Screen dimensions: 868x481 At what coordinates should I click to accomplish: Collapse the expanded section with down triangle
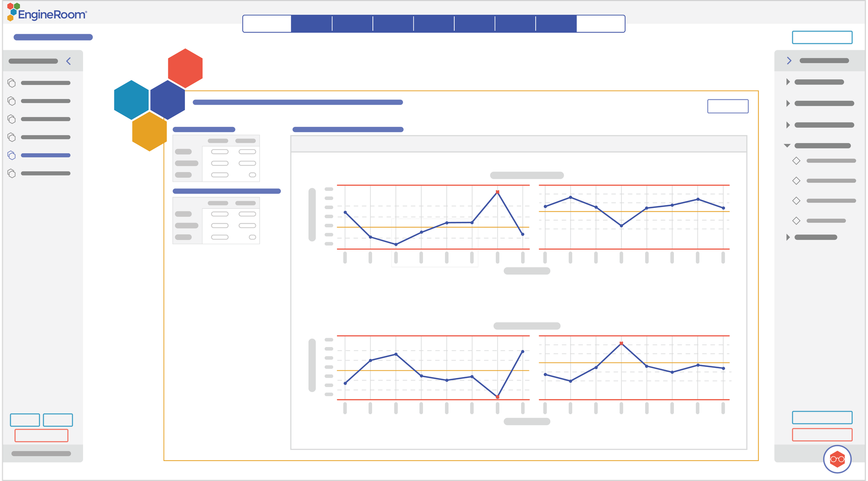click(787, 146)
